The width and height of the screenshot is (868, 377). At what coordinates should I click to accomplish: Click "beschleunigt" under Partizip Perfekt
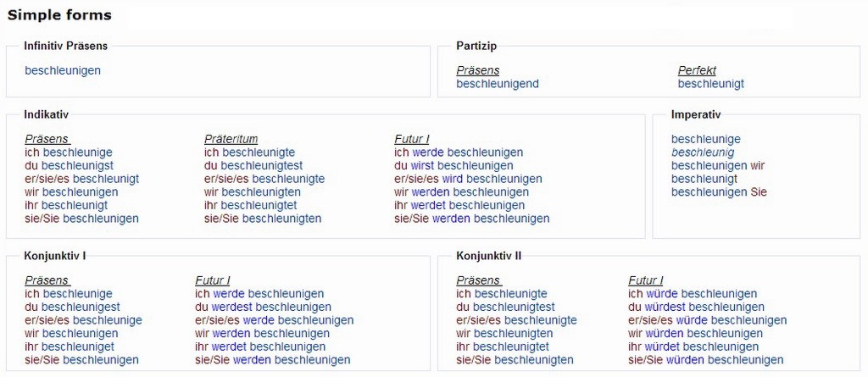click(x=711, y=84)
